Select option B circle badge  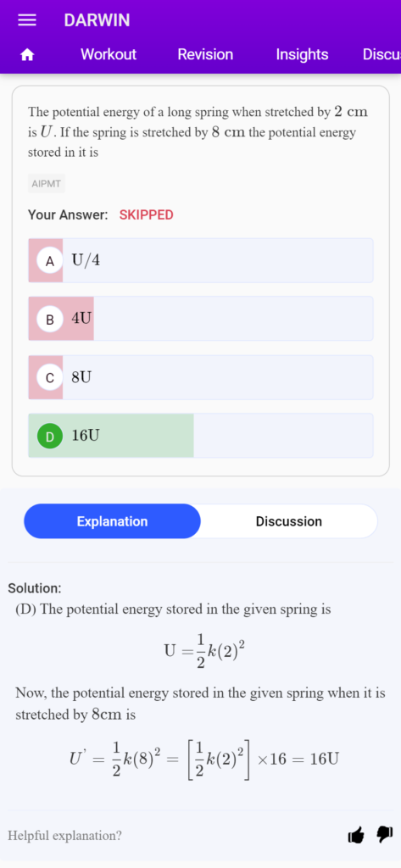click(50, 319)
